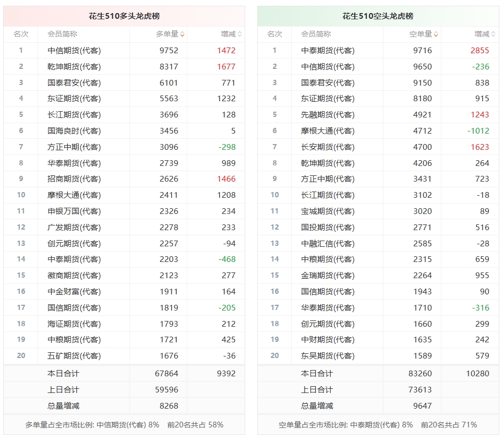Click 摩根大通(代客) in long table
The width and height of the screenshot is (504, 441).
click(74, 195)
